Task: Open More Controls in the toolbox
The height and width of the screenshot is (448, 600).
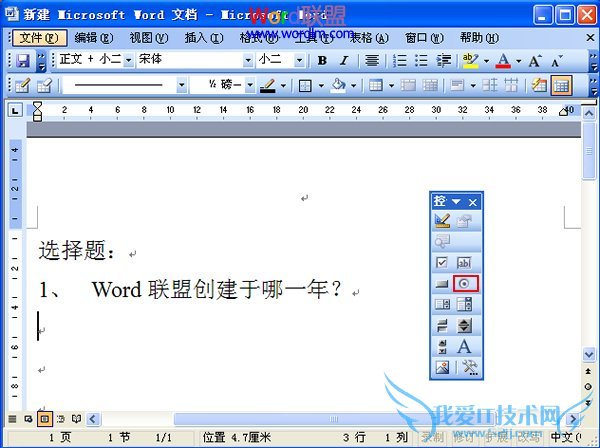Action: pos(465,368)
